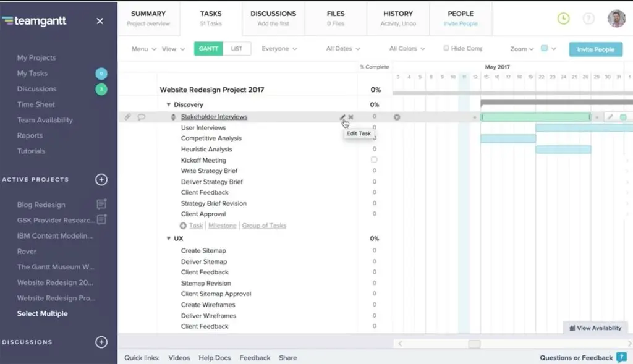Viewport: 633px width, 364px height.
Task: Click the plus icon next to Task link
Action: coord(183,226)
